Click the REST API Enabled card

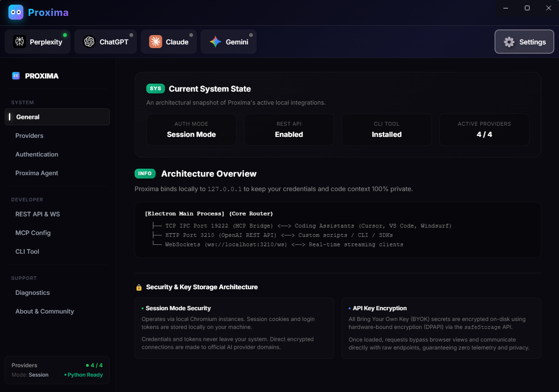pyautogui.click(x=289, y=129)
